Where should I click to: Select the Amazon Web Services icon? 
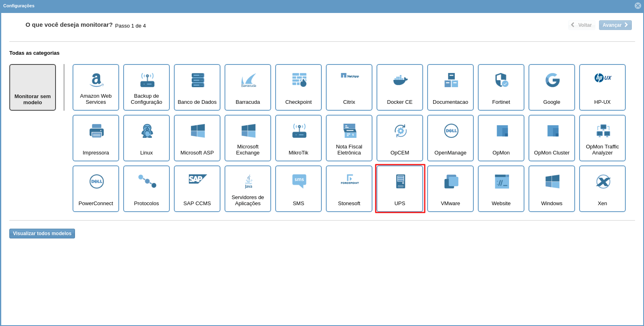click(96, 80)
